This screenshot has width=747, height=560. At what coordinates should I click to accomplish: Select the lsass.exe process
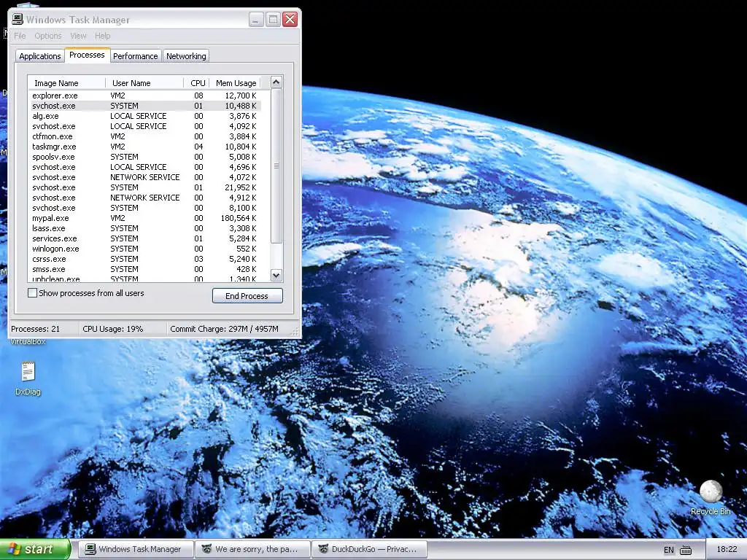click(x=144, y=228)
